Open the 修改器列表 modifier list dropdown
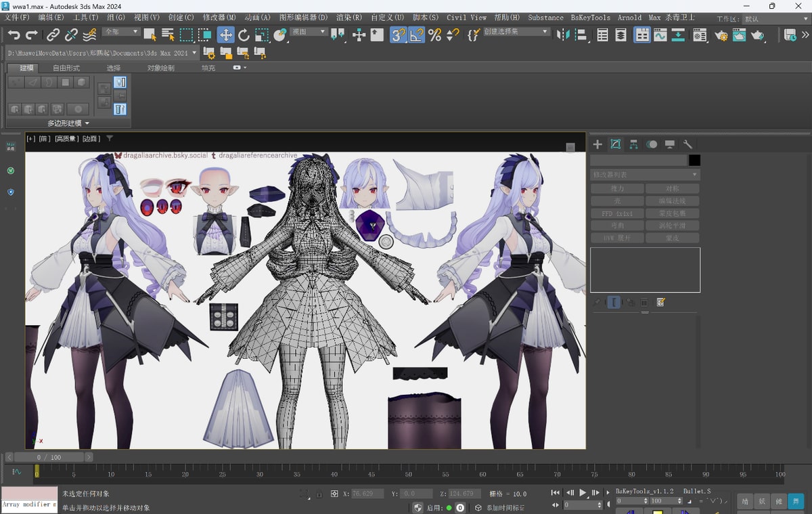812x514 pixels. pos(645,175)
